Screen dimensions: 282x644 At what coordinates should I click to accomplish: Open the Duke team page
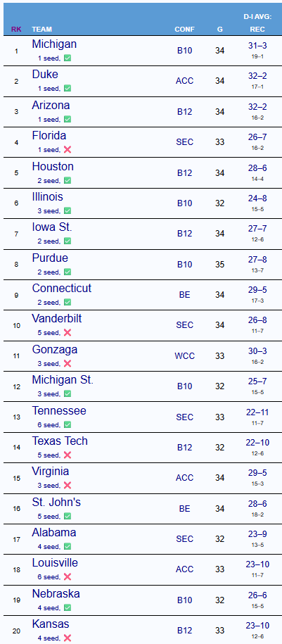pyautogui.click(x=45, y=75)
